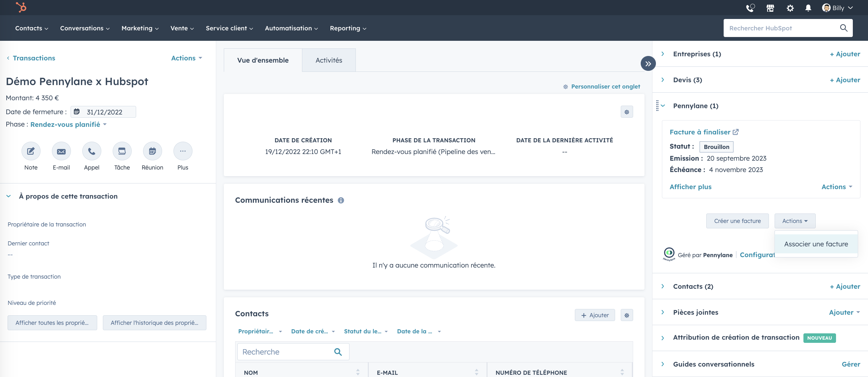This screenshot has height=377, width=868.
Task: Open Date de création filter dropdown
Action: pyautogui.click(x=313, y=331)
